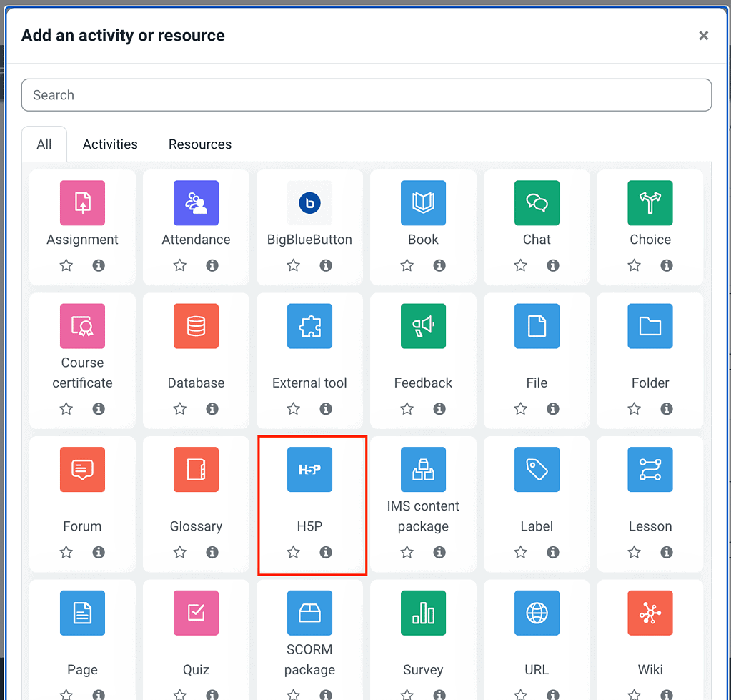
Task: Open the File resource label link
Action: click(x=537, y=383)
